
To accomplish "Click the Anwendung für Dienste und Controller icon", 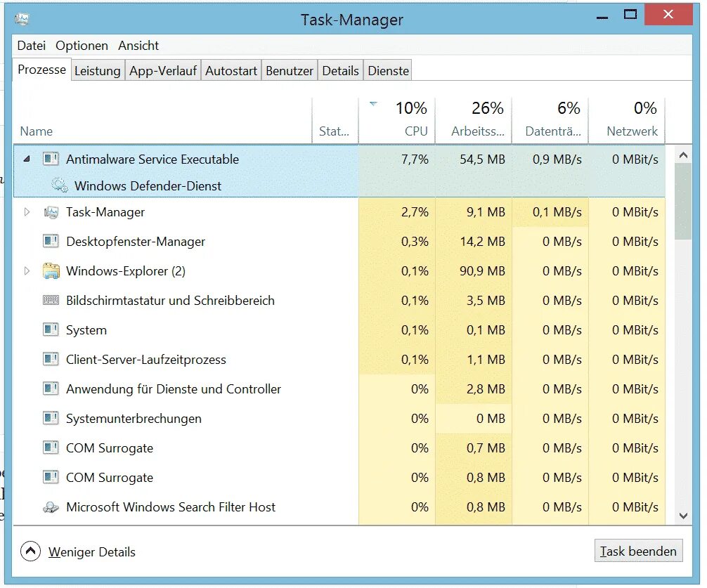I will pyautogui.click(x=51, y=388).
